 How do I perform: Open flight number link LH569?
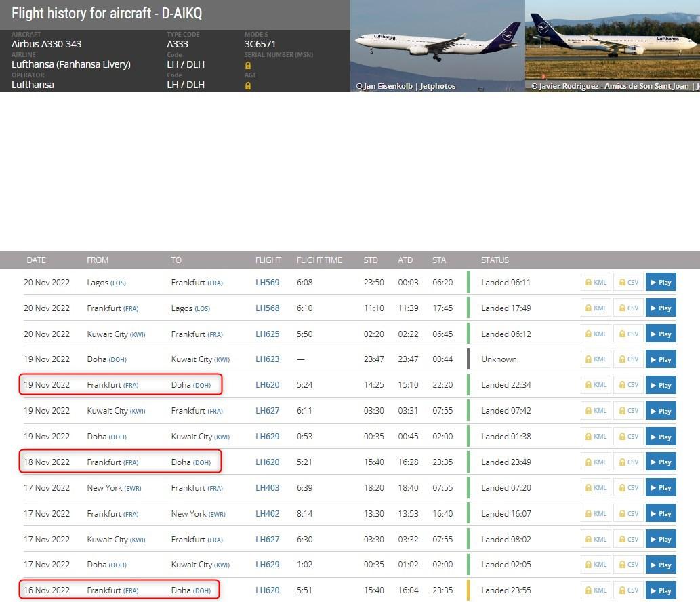pyautogui.click(x=268, y=282)
